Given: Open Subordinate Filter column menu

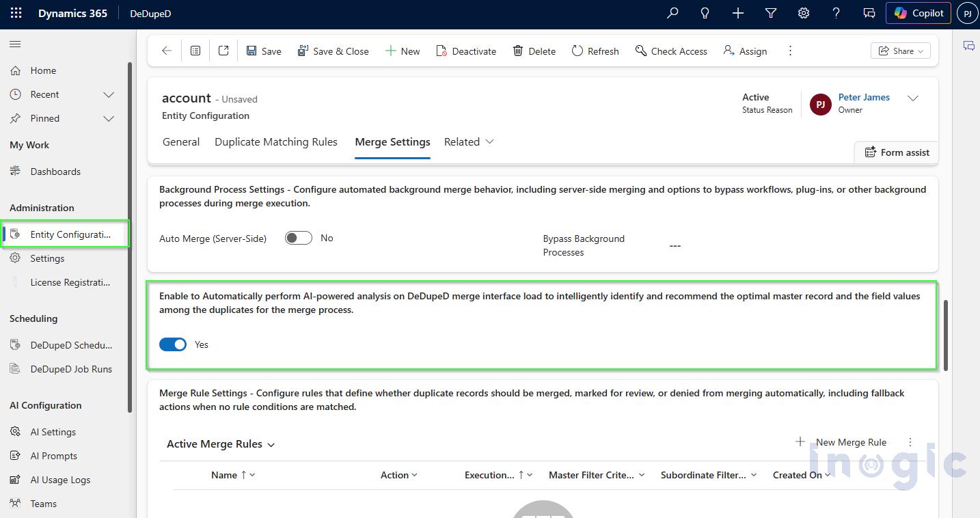Looking at the screenshot, I should pyautogui.click(x=709, y=475).
